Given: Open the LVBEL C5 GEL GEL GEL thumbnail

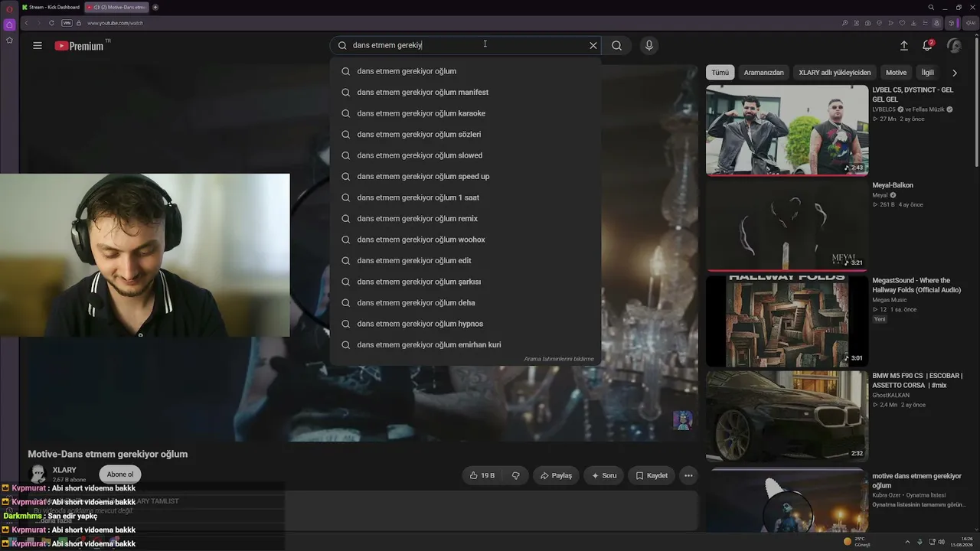Looking at the screenshot, I should [x=787, y=130].
